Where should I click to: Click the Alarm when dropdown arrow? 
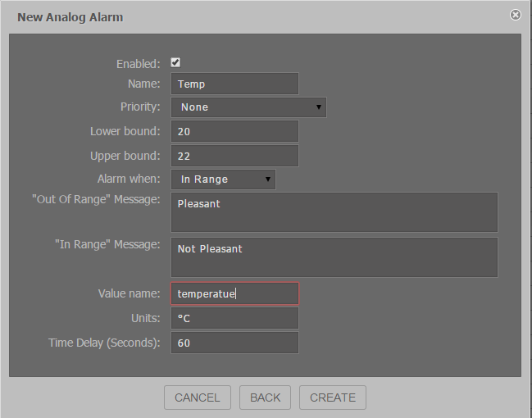[x=268, y=179]
